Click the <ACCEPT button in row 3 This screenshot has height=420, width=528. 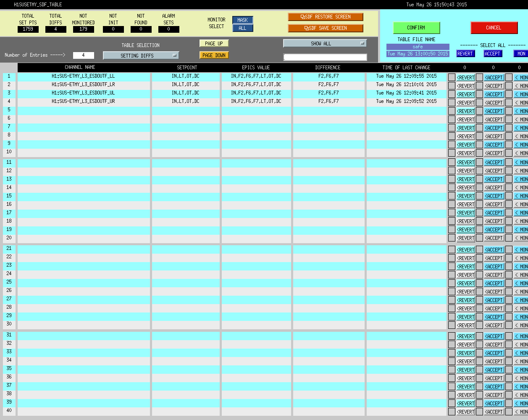click(494, 94)
